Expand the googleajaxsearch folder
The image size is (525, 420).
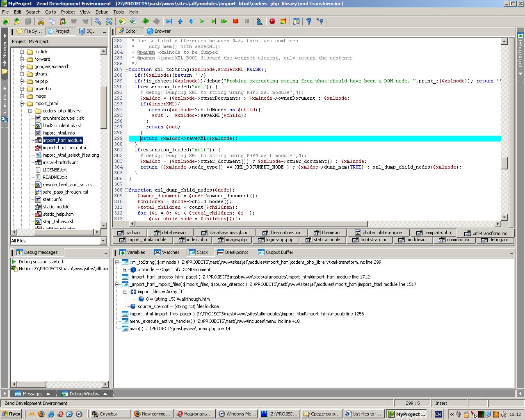(x=22, y=66)
